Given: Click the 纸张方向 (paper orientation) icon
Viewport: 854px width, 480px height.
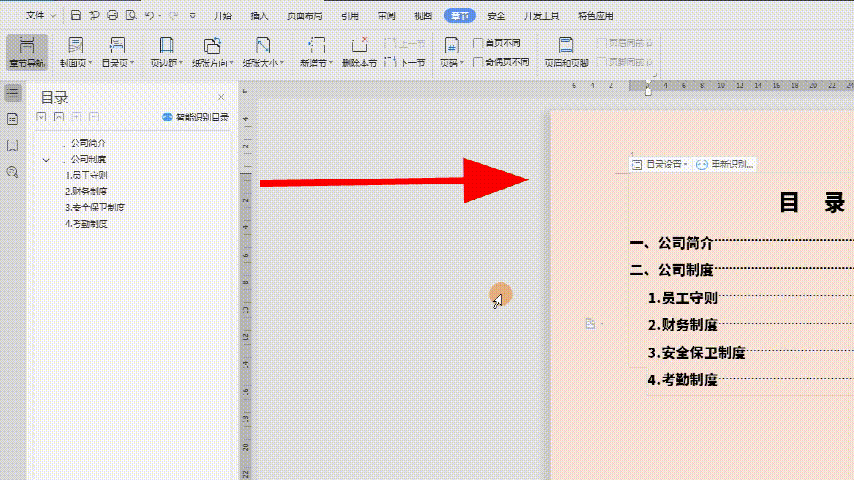Looking at the screenshot, I should (212, 45).
